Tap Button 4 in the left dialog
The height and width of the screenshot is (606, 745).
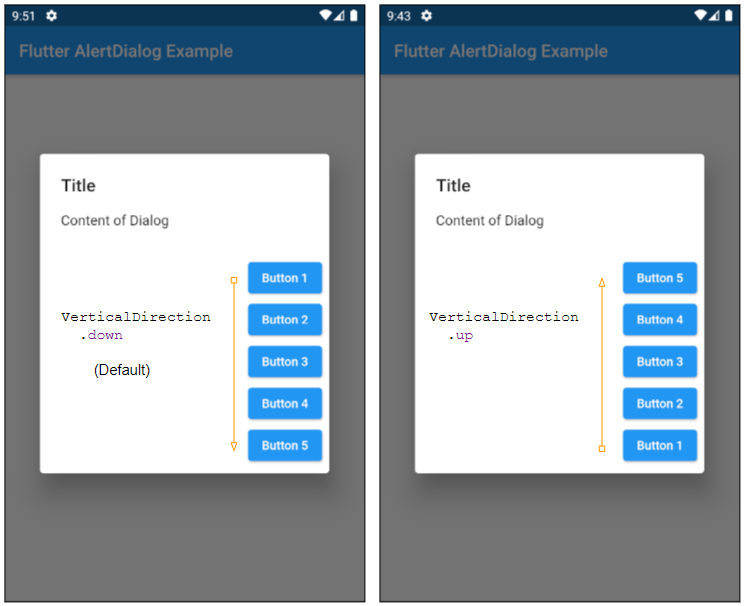click(285, 404)
